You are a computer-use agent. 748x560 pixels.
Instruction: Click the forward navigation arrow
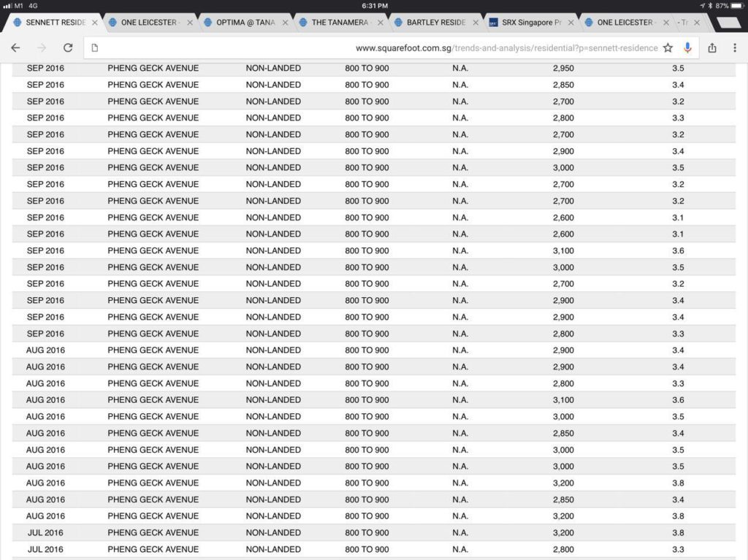42,47
